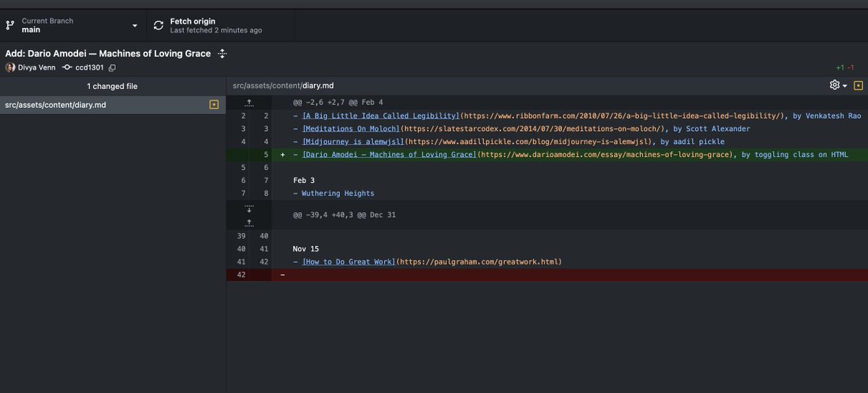
Task: Open the diff settings gear menu
Action: pyautogui.click(x=838, y=85)
